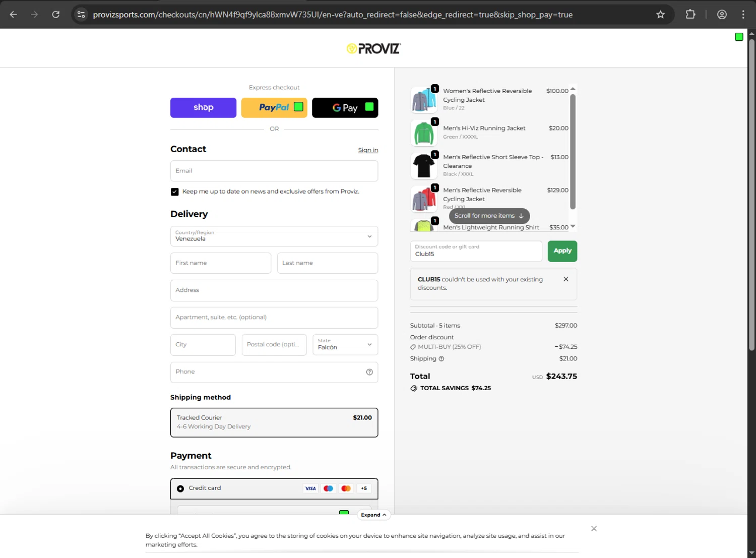Click the Email input field
This screenshot has width=756, height=558.
coord(274,171)
